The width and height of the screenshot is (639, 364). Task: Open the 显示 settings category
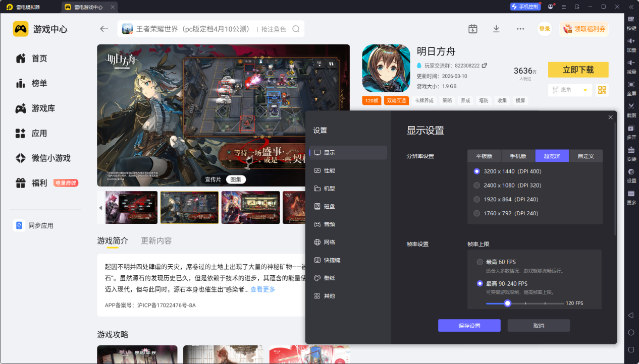pos(348,153)
